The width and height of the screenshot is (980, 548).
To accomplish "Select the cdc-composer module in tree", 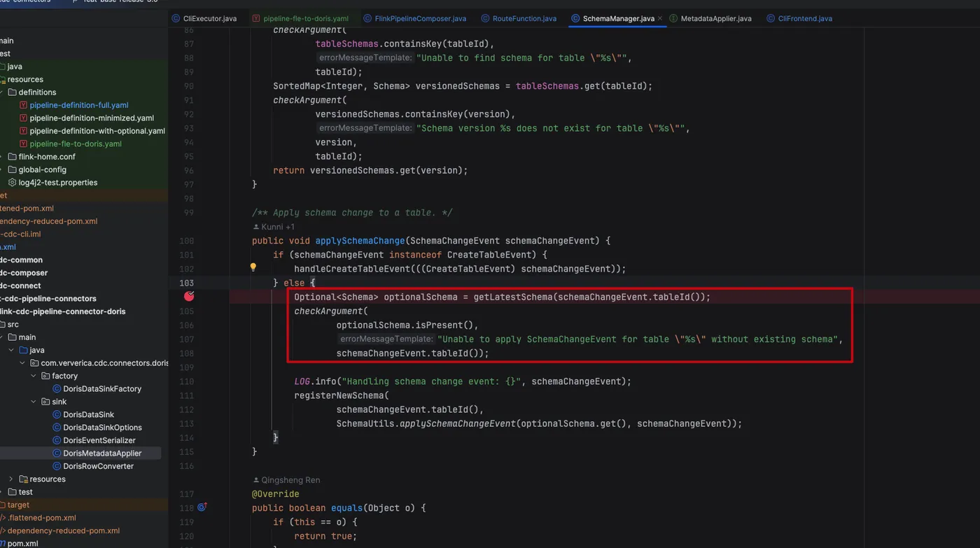I will pyautogui.click(x=24, y=273).
